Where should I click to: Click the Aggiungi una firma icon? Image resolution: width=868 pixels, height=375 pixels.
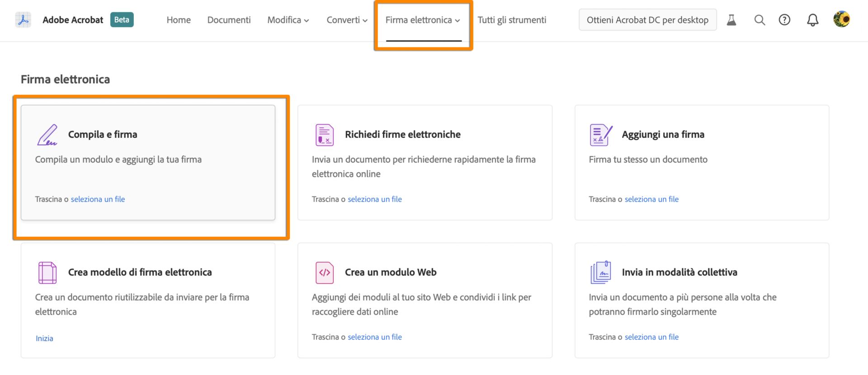pos(601,135)
